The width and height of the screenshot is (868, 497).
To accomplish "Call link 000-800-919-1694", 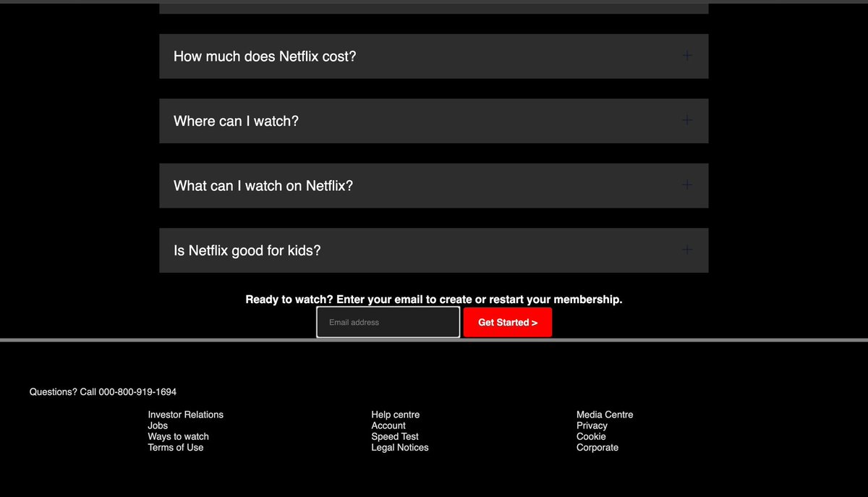I will click(x=137, y=392).
